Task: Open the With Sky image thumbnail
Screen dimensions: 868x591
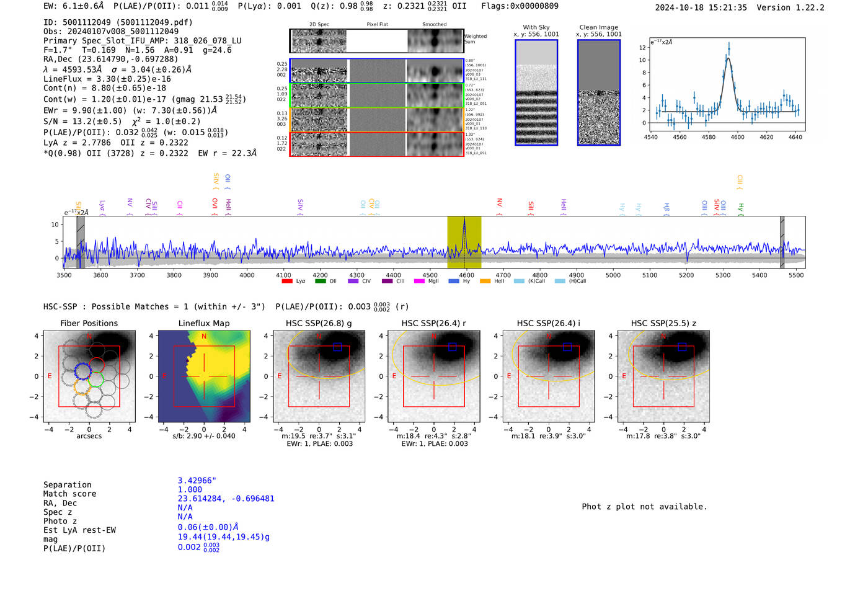Action: (536, 92)
